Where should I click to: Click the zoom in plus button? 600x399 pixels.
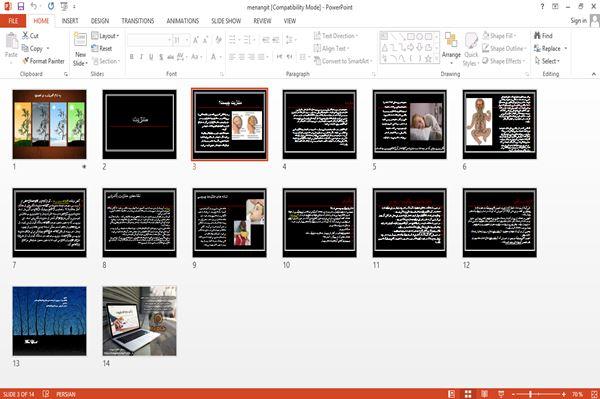tap(563, 394)
